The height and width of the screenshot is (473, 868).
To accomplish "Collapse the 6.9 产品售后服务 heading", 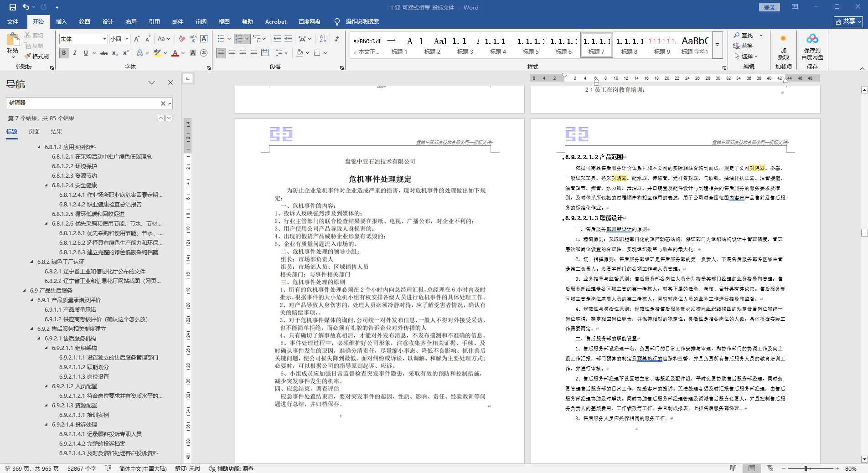I will point(25,290).
